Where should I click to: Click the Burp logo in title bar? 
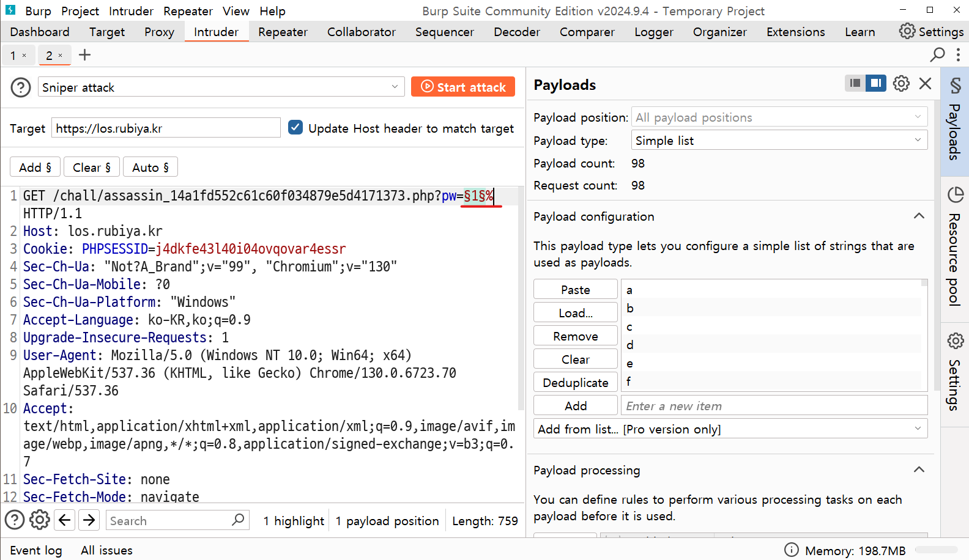[x=10, y=10]
